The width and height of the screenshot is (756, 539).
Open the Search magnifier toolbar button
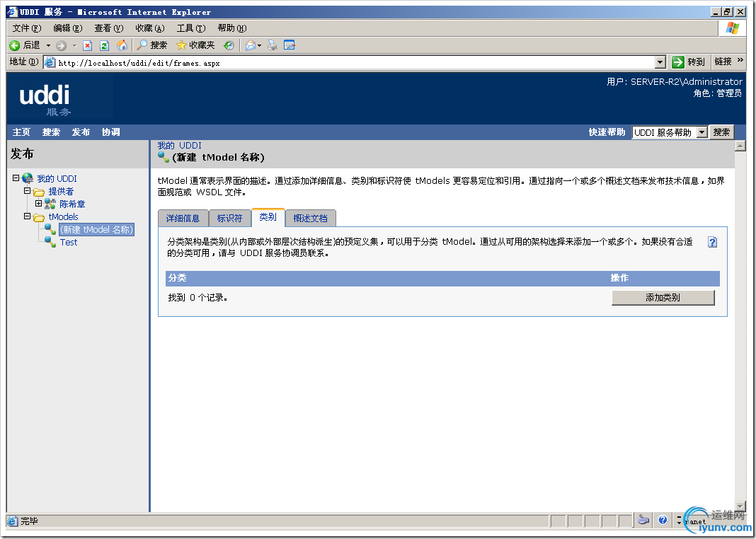coord(152,45)
